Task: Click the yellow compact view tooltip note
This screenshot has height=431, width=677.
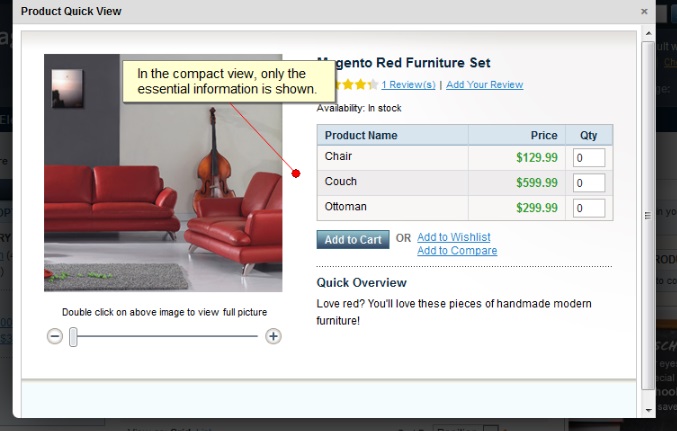Action: tap(221, 81)
